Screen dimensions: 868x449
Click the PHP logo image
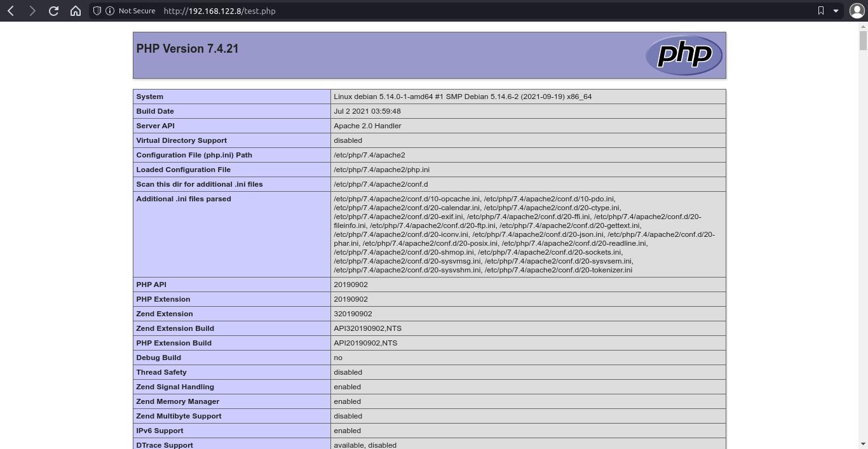point(684,55)
